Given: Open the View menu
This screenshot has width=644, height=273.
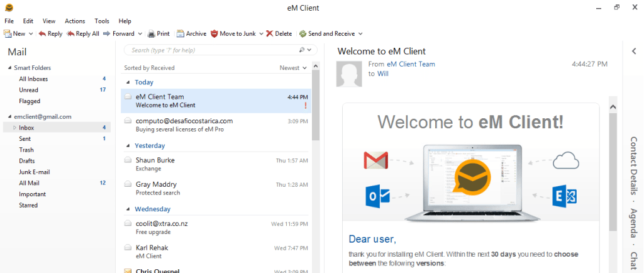Looking at the screenshot, I should (x=49, y=21).
